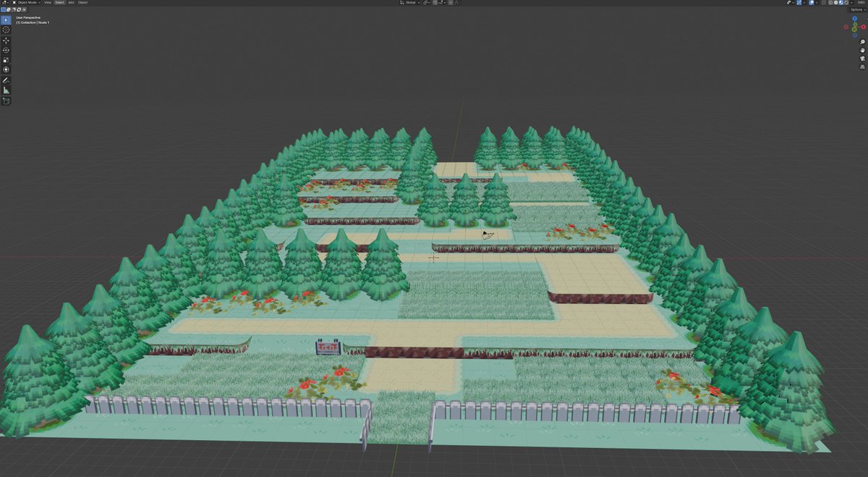Click the blue Z axis gizmo ball
The image size is (868, 477).
pyautogui.click(x=854, y=18)
